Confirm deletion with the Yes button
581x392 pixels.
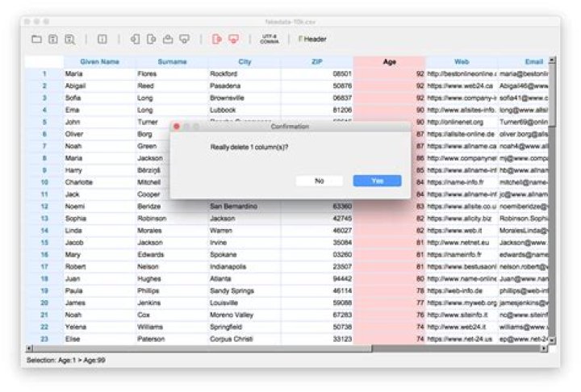click(377, 181)
